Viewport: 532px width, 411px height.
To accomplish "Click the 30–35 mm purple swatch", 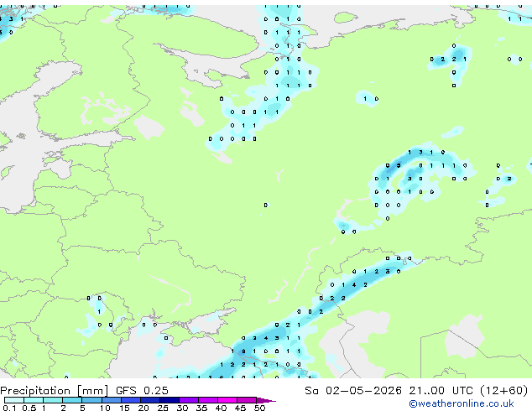I will (x=189, y=400).
